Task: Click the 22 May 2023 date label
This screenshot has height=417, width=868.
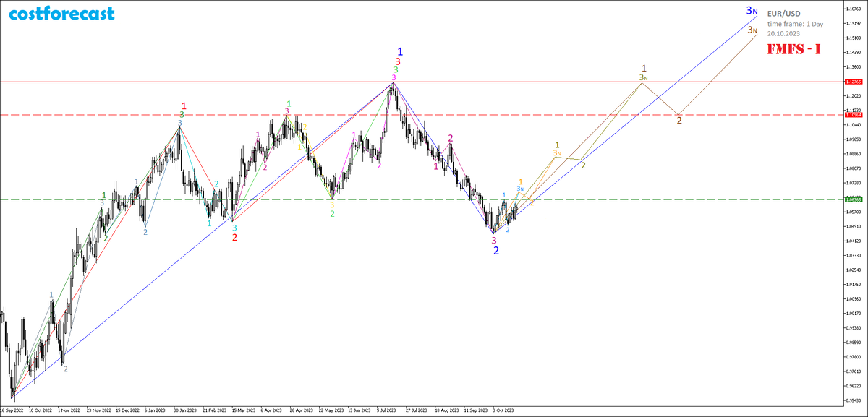Action: pos(331,410)
